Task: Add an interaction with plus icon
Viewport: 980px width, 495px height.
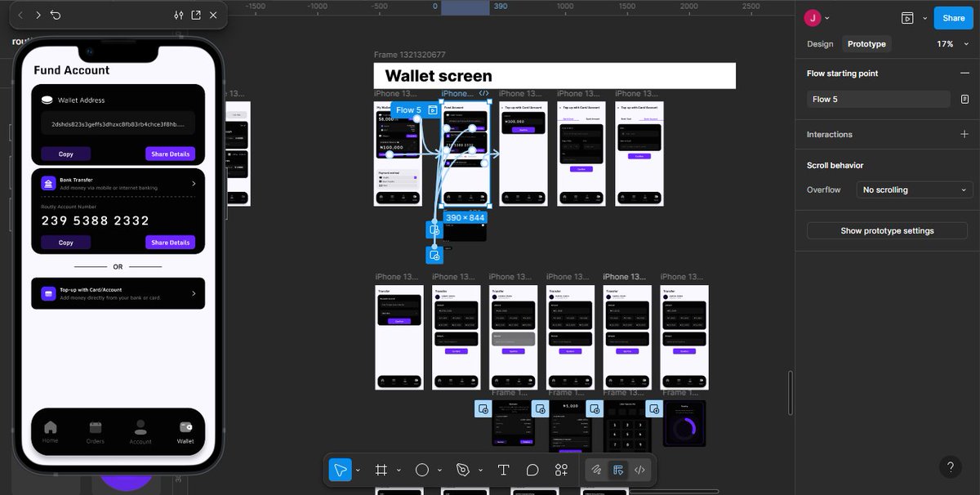Action: point(964,134)
